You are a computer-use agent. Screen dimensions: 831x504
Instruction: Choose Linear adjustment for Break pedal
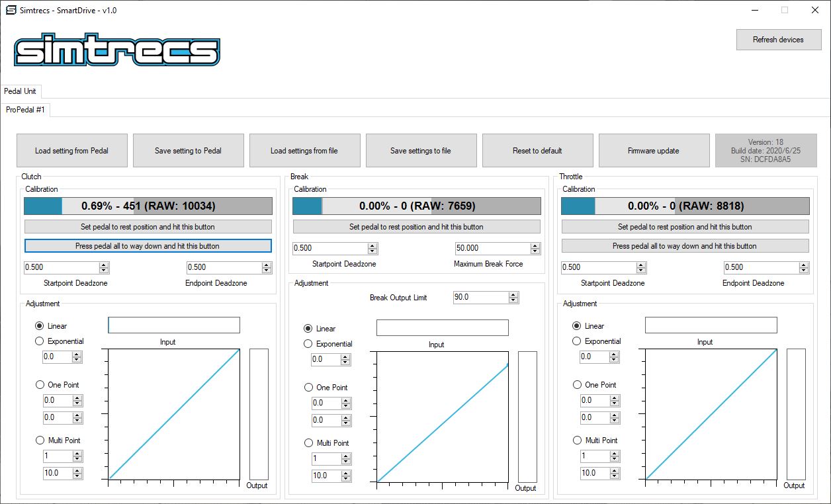[308, 329]
